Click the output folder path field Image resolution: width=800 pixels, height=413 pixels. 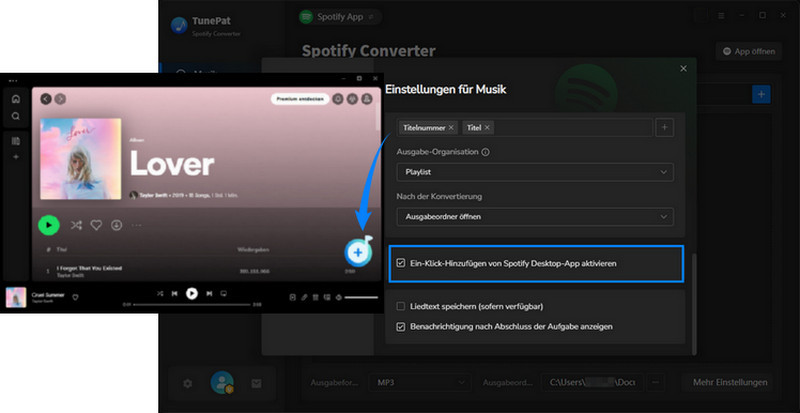coord(592,382)
